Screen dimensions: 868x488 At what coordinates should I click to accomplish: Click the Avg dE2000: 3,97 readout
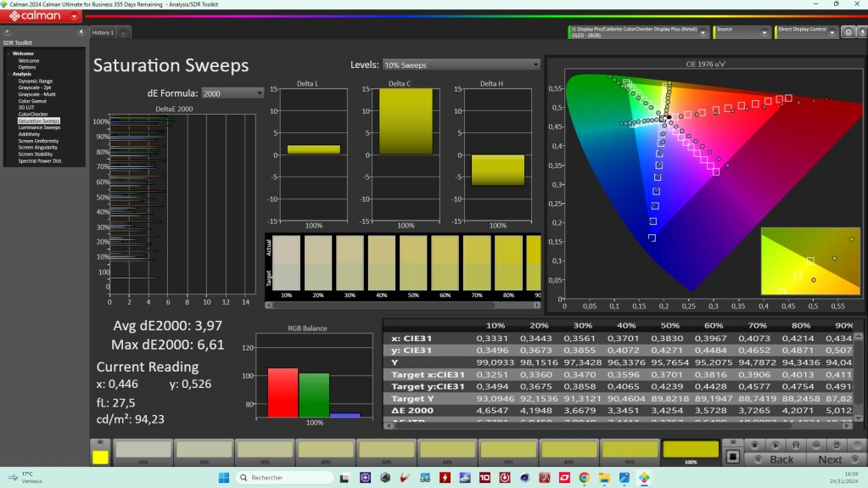167,326
